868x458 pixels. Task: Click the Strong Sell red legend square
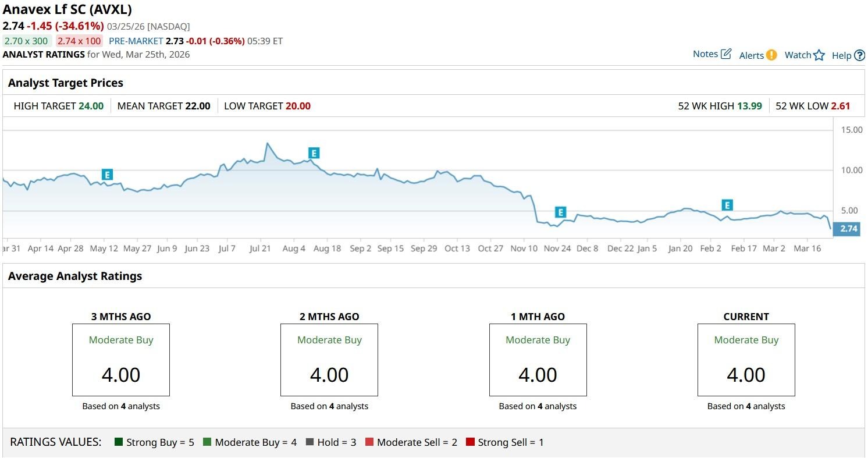point(471,442)
